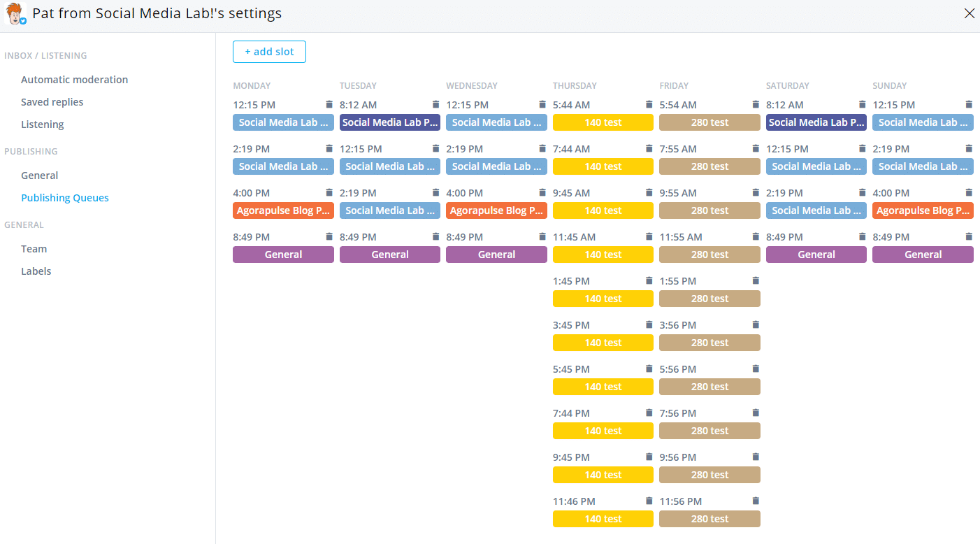Viewport: 980px width, 544px height.
Task: Delete Monday 4:00 PM slot via trash icon
Action: tap(329, 192)
